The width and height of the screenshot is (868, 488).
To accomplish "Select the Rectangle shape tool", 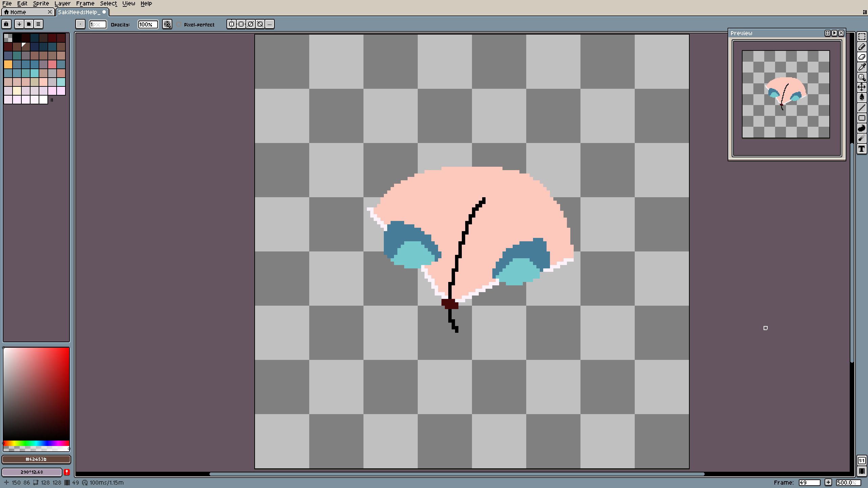I will 862,118.
